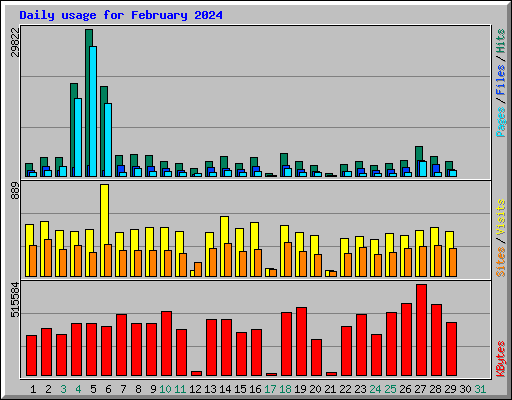
Task: Click green day 17 label on the x-axis
Action: (270, 389)
